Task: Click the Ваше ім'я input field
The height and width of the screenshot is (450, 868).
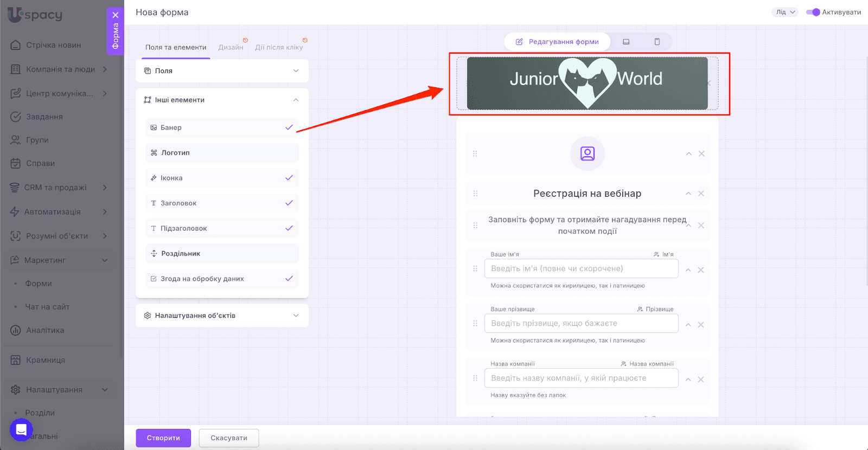Action: click(581, 269)
